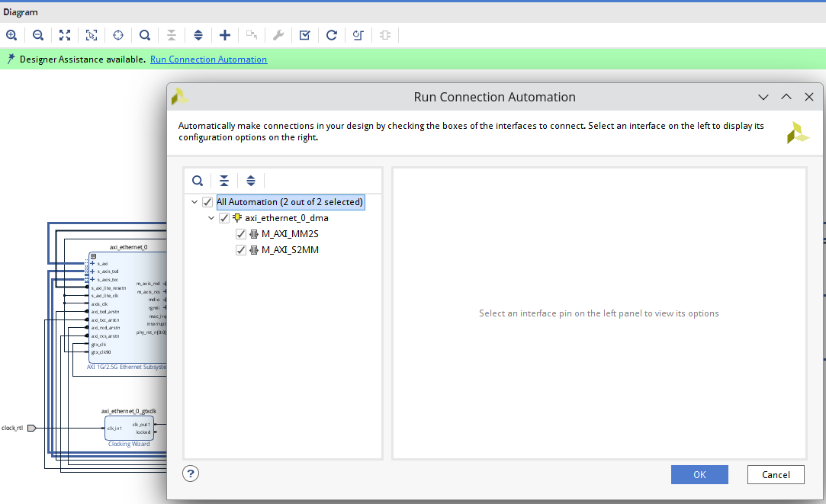Collapse all in the Diagram toolbar
Image resolution: width=826 pixels, height=504 pixels.
pyautogui.click(x=171, y=35)
